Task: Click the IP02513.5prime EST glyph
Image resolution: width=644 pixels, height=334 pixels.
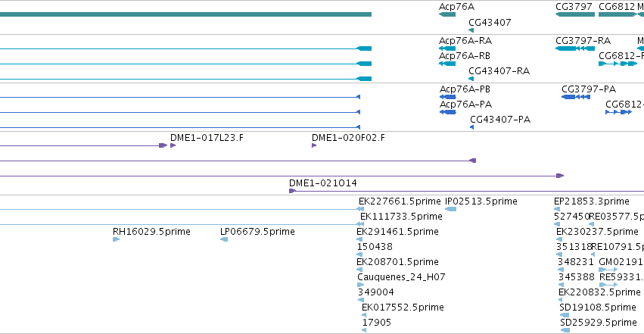Action: [x=451, y=209]
